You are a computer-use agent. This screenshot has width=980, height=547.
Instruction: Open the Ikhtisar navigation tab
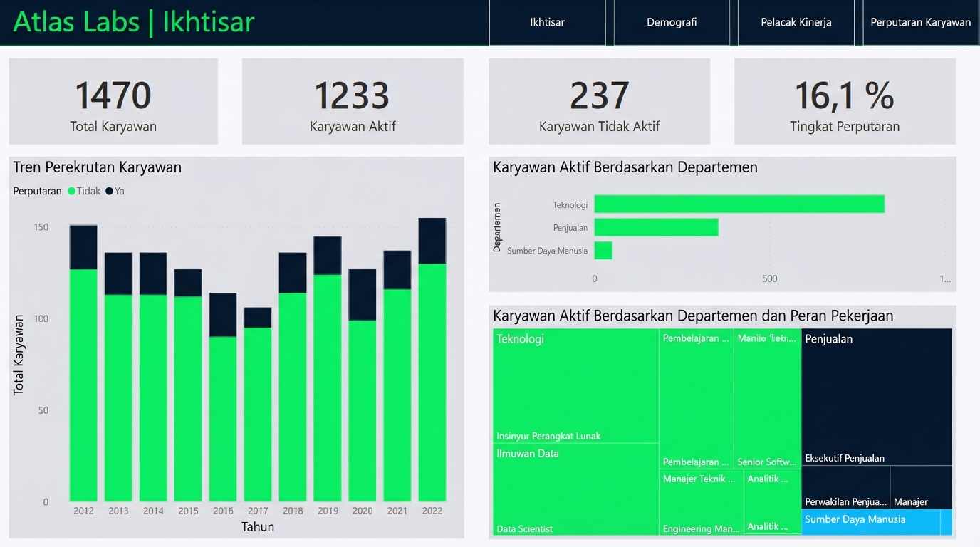[547, 22]
